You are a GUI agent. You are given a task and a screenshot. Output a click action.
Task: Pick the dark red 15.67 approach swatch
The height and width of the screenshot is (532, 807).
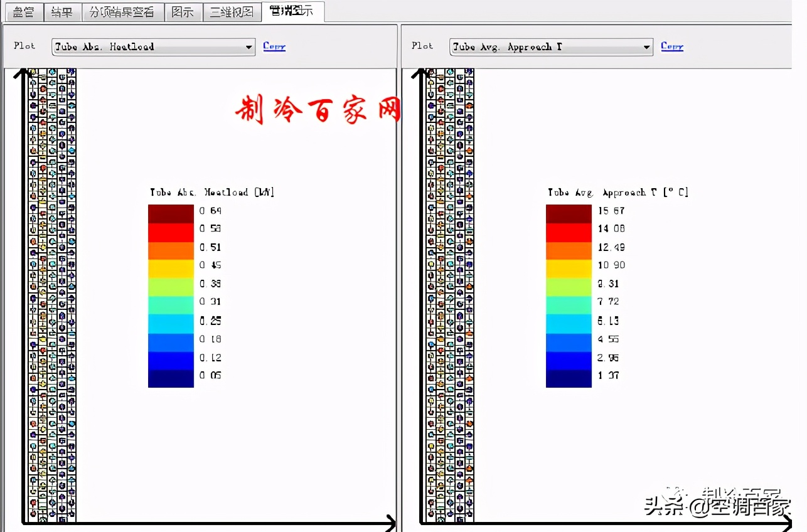569,214
